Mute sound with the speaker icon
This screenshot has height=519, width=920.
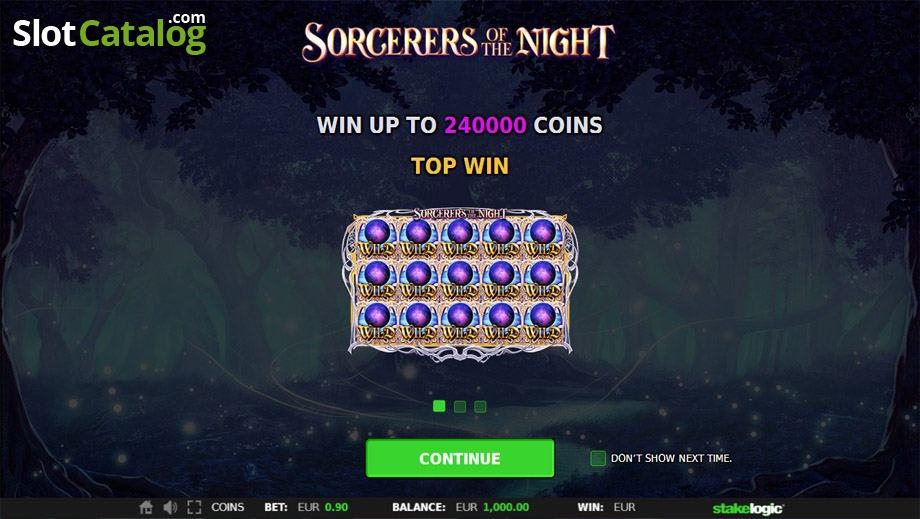[x=170, y=507]
